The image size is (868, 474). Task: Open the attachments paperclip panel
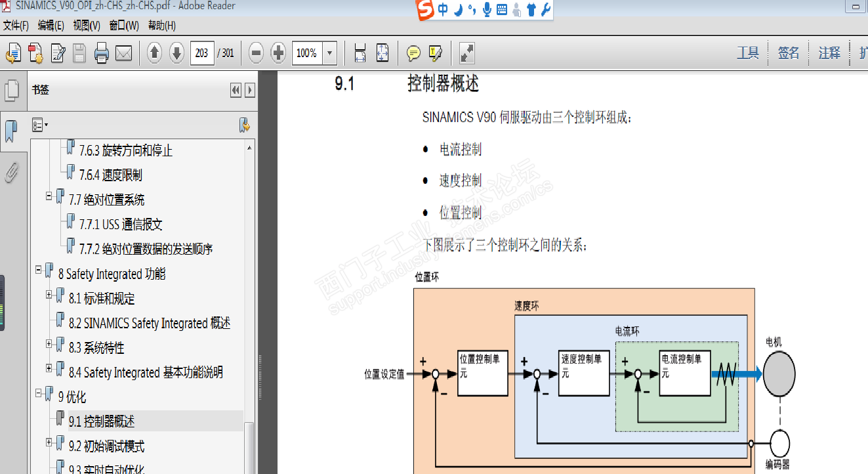click(10, 171)
